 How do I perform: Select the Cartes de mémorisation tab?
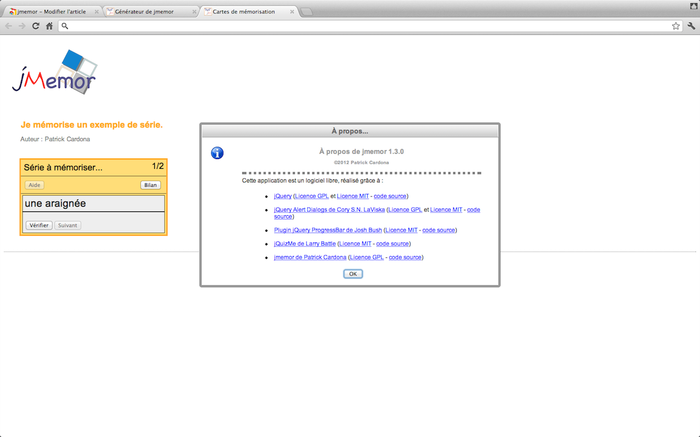(x=246, y=11)
